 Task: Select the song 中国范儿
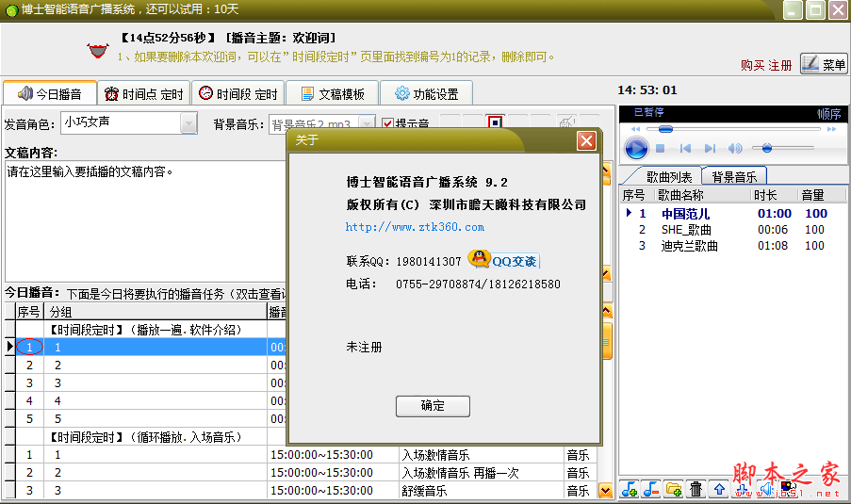point(685,214)
